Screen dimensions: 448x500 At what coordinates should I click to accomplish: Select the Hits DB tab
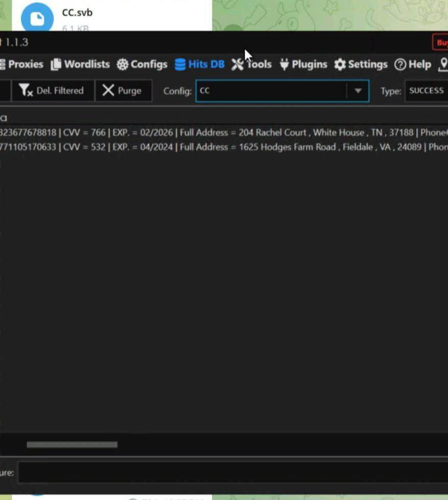click(200, 64)
